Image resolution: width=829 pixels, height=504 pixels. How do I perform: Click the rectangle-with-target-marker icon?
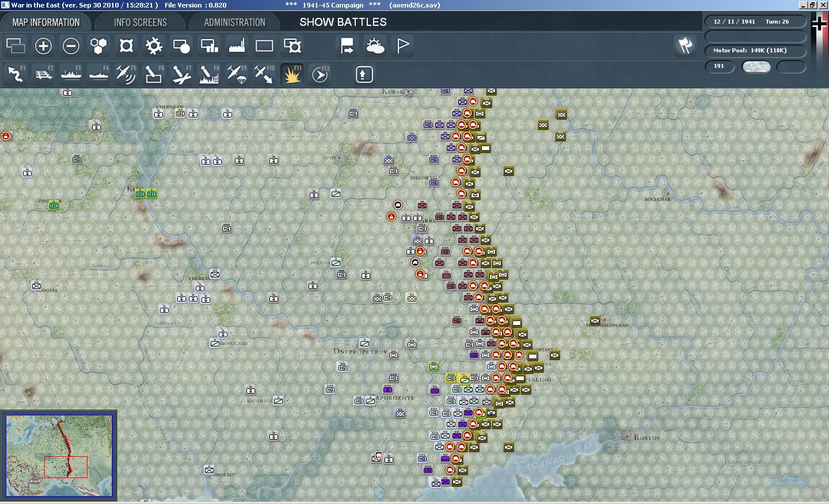click(292, 46)
